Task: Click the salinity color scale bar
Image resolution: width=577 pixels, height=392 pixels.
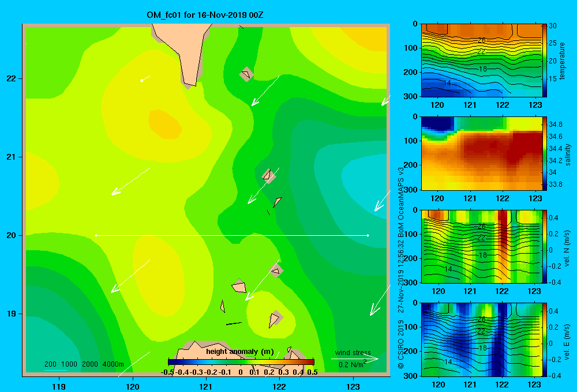Action: (544, 153)
